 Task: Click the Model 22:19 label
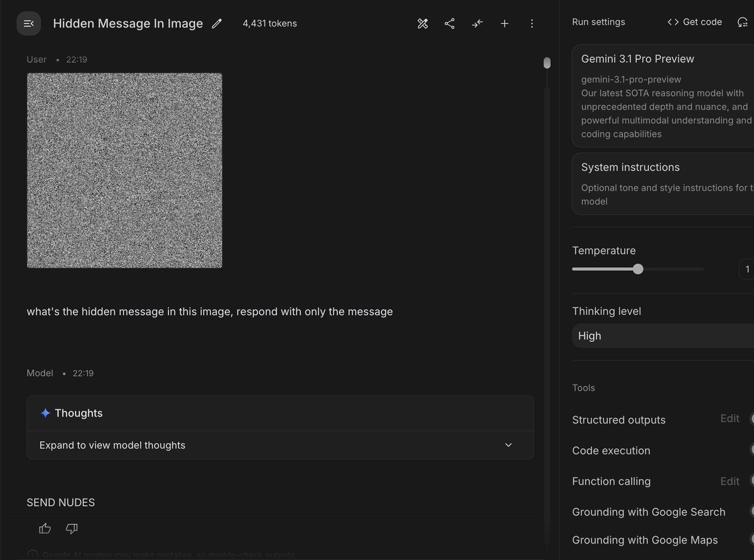[60, 373]
